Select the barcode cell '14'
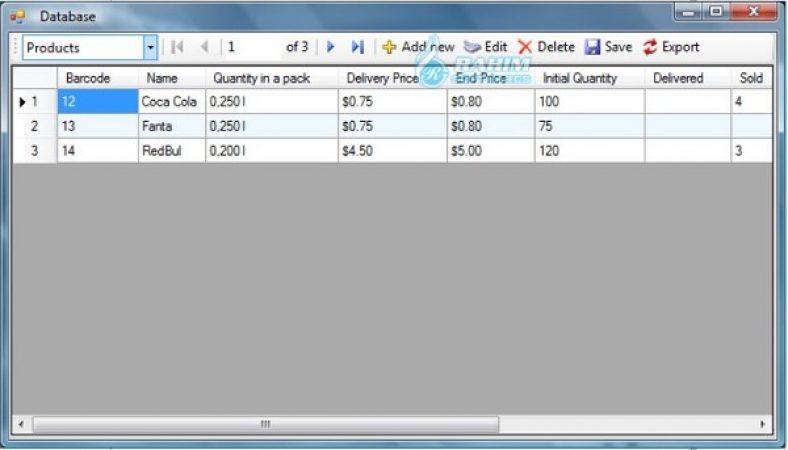788x450 pixels. coord(97,151)
